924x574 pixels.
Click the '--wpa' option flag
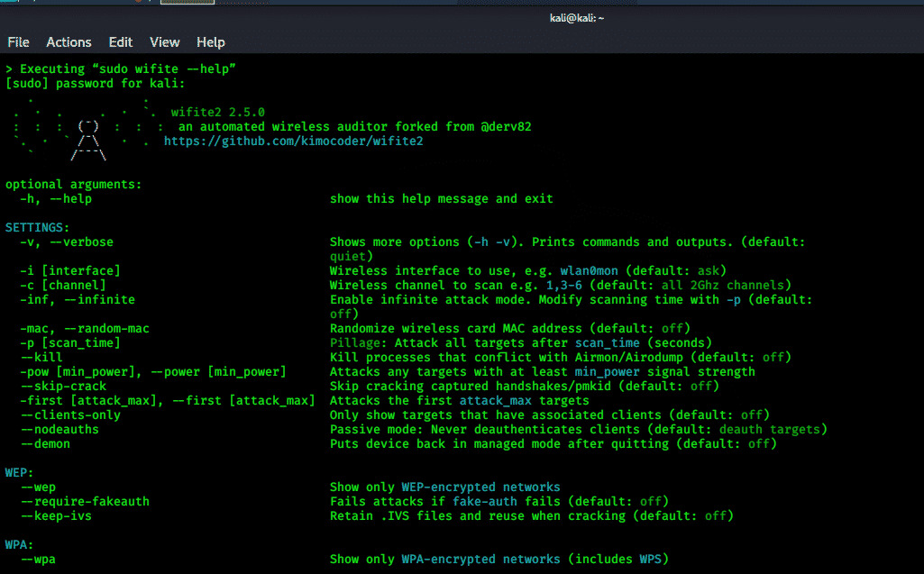[x=38, y=560]
